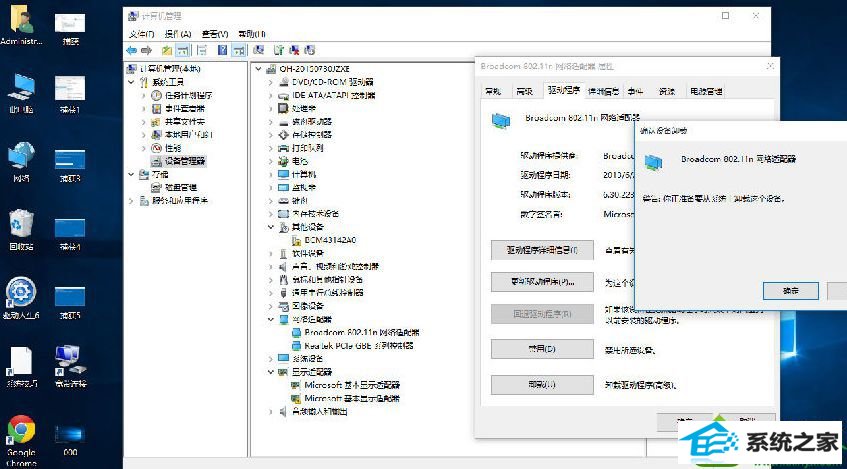Select Broadcom 802.11n 网络适配器 in device tree
Viewport: 847px width, 469px height.
[362, 332]
